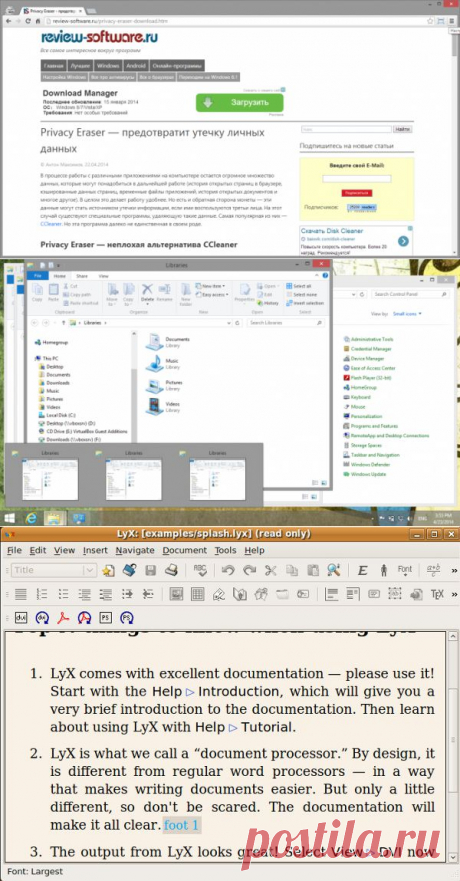Click the TeX code icon in LyX
This screenshot has height=881, width=460.
tap(437, 594)
